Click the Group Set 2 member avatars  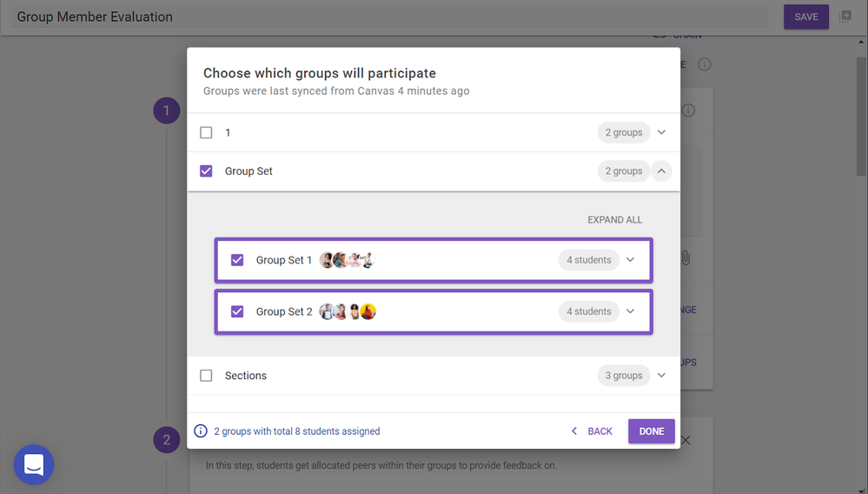click(x=348, y=311)
